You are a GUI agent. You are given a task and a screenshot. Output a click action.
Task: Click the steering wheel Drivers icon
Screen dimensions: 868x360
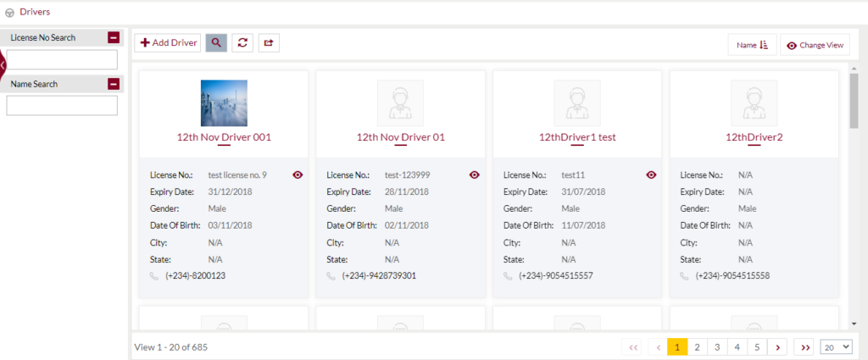9,12
